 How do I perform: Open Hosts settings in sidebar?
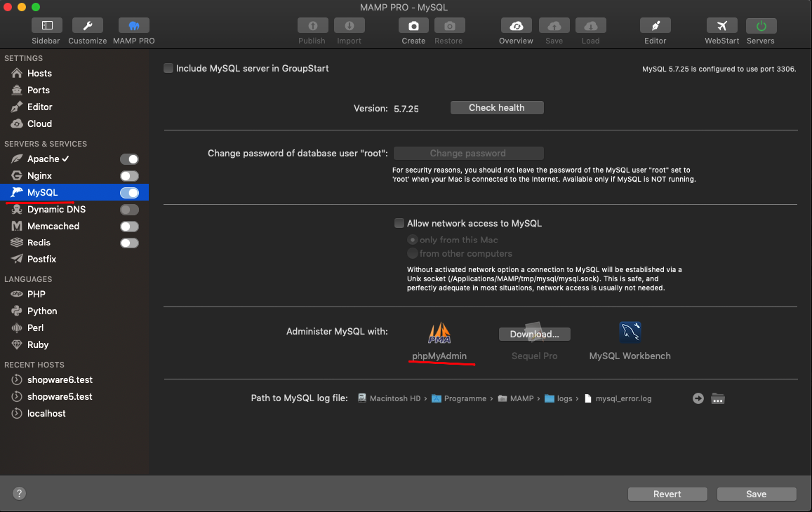[39, 74]
